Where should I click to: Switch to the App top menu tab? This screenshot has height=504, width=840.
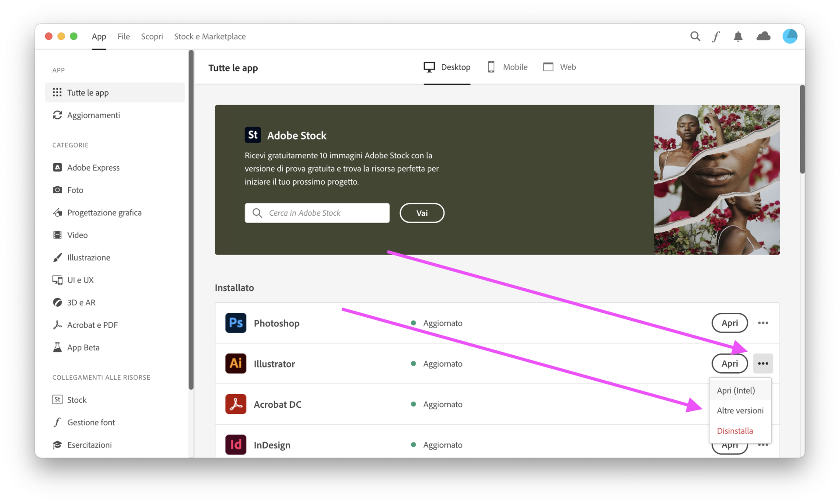click(x=99, y=36)
